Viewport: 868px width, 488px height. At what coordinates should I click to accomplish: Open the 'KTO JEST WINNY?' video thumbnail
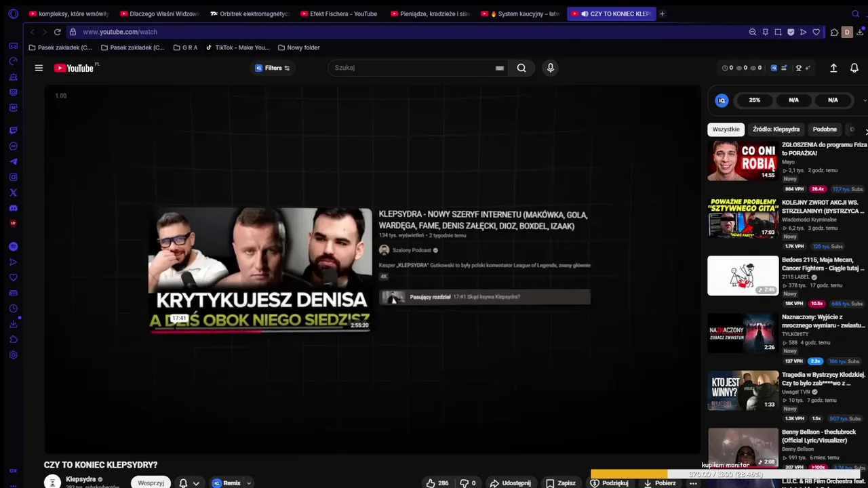pos(743,390)
